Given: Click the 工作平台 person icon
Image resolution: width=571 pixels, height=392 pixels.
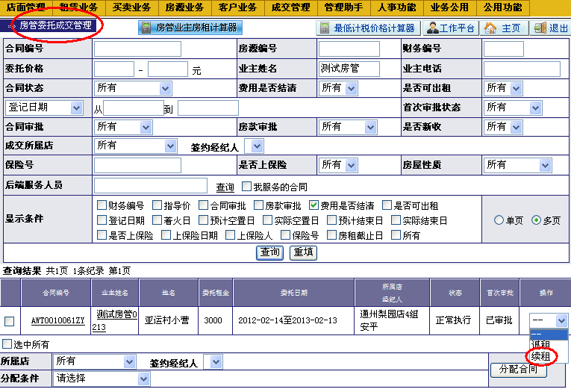Looking at the screenshot, I should tap(432, 28).
